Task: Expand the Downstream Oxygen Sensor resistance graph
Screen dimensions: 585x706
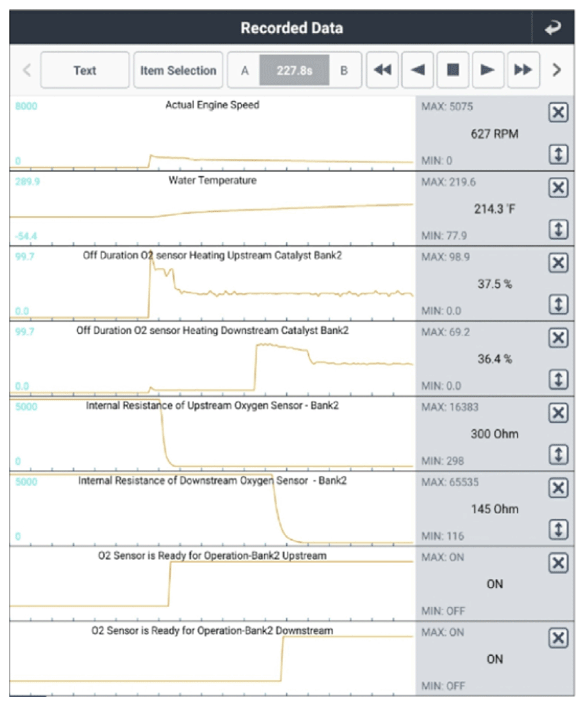Action: [x=558, y=530]
